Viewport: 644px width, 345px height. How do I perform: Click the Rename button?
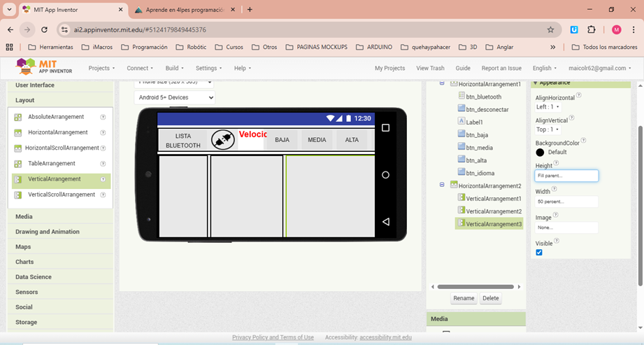tap(464, 298)
